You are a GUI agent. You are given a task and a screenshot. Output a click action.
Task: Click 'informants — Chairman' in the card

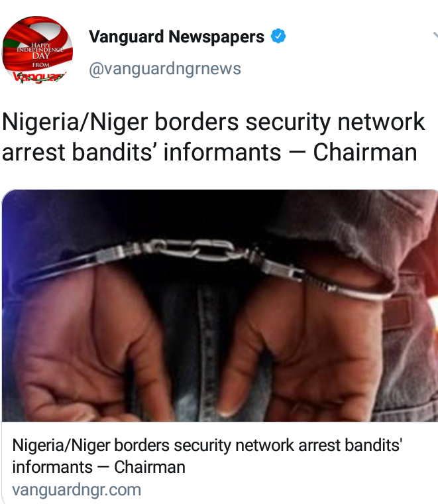click(x=99, y=467)
